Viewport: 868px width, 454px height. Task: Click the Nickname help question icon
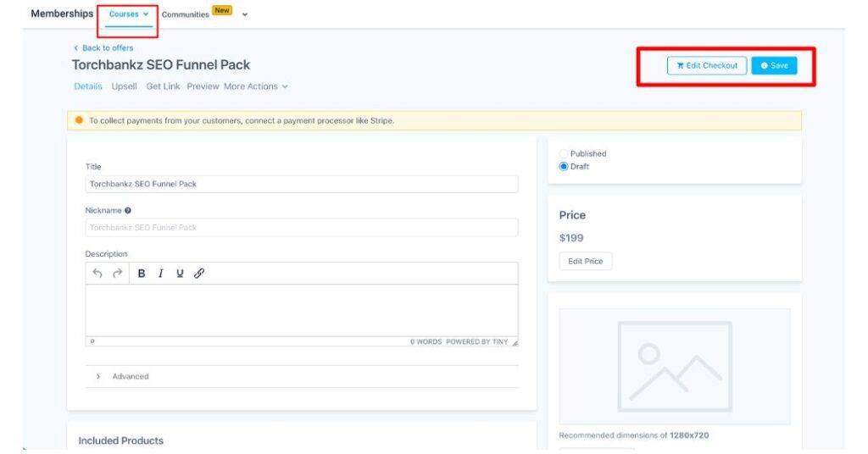click(128, 210)
